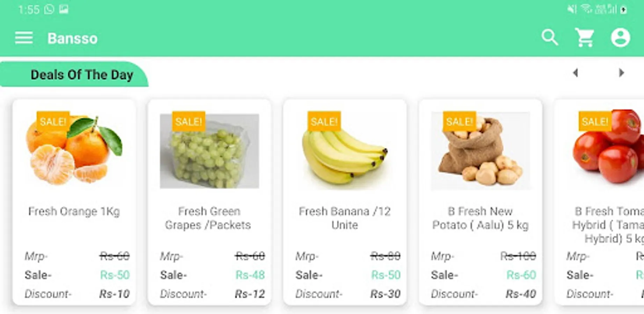
Task: Tap the Rs-48 grapes sale price
Action: [x=250, y=275]
